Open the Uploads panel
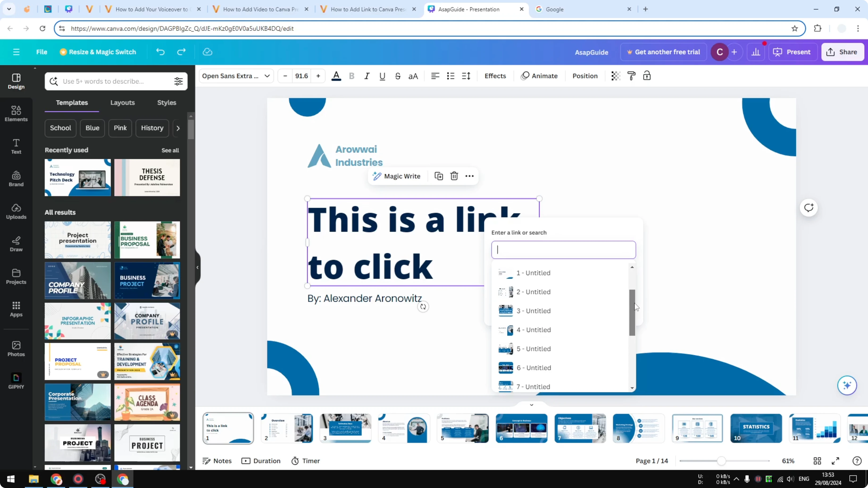 click(16, 211)
